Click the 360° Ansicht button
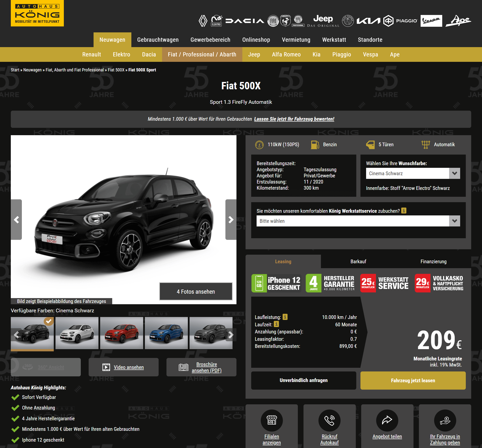The width and height of the screenshot is (482, 448). tap(46, 367)
